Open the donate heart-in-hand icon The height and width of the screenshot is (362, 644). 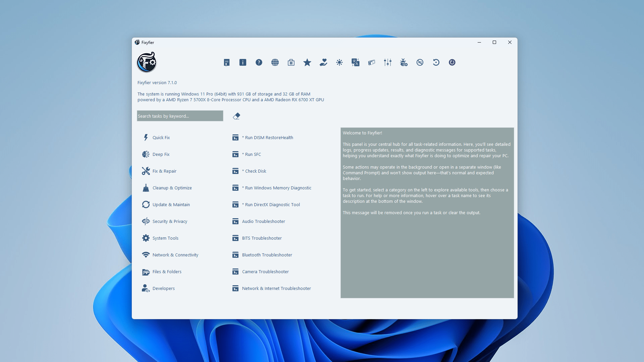pos(323,62)
